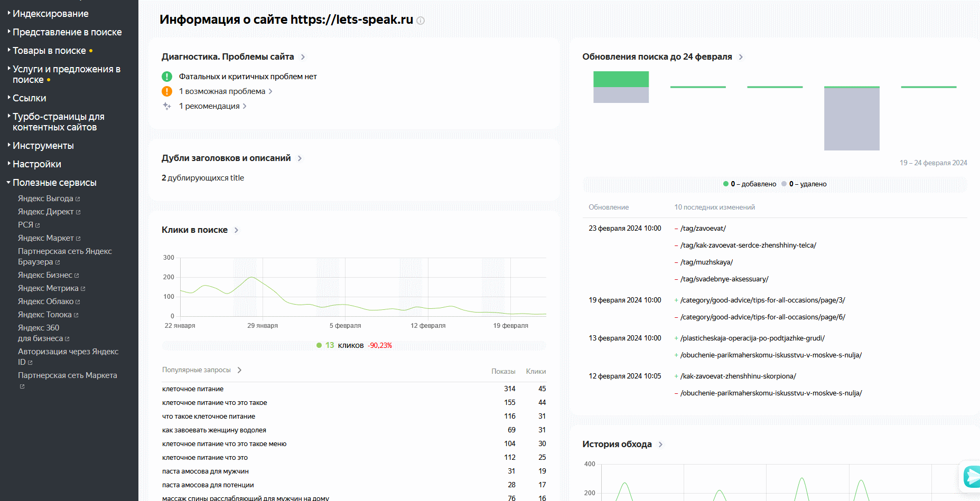Toggle green 'добавлено' legend marker
The image size is (980, 501).
click(x=726, y=184)
